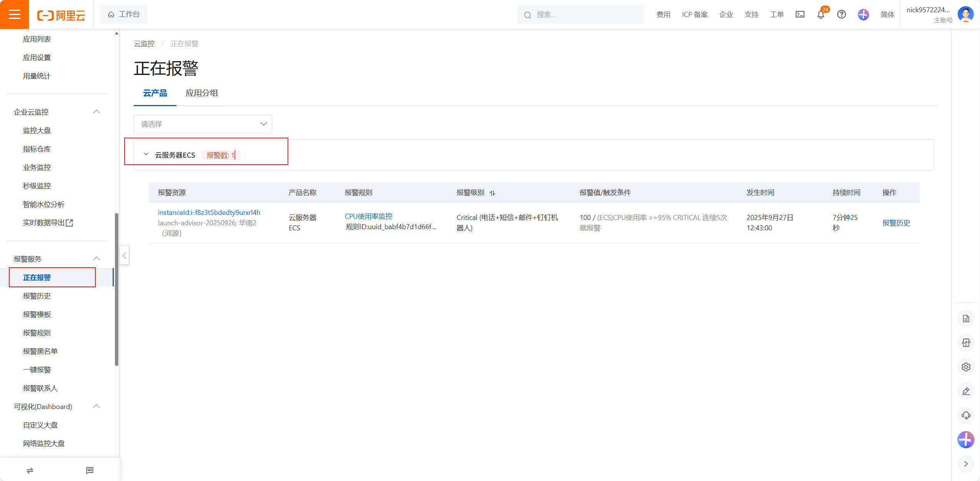Open the 请选择 dropdown
980x481 pixels.
[x=203, y=124]
